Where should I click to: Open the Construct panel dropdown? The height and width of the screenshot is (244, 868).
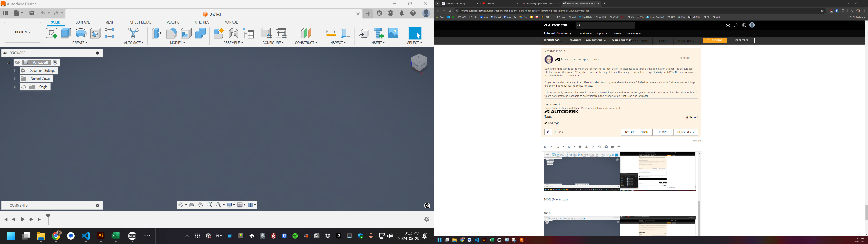(x=306, y=43)
